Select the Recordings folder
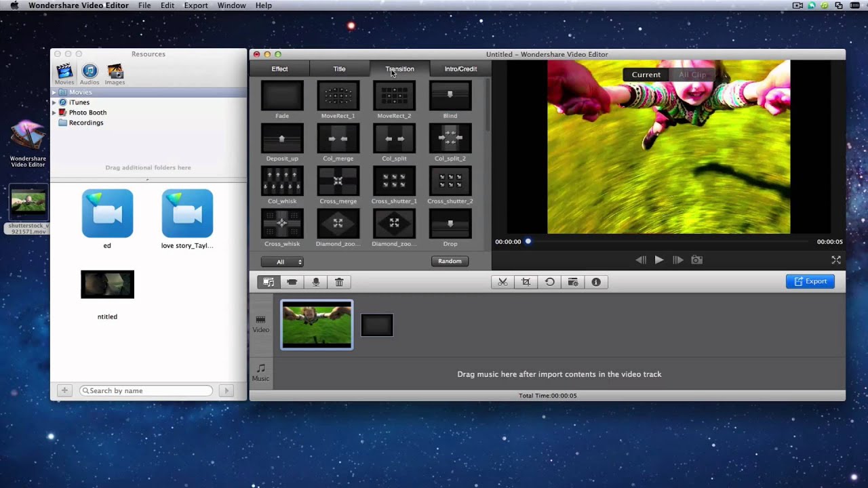 point(86,123)
